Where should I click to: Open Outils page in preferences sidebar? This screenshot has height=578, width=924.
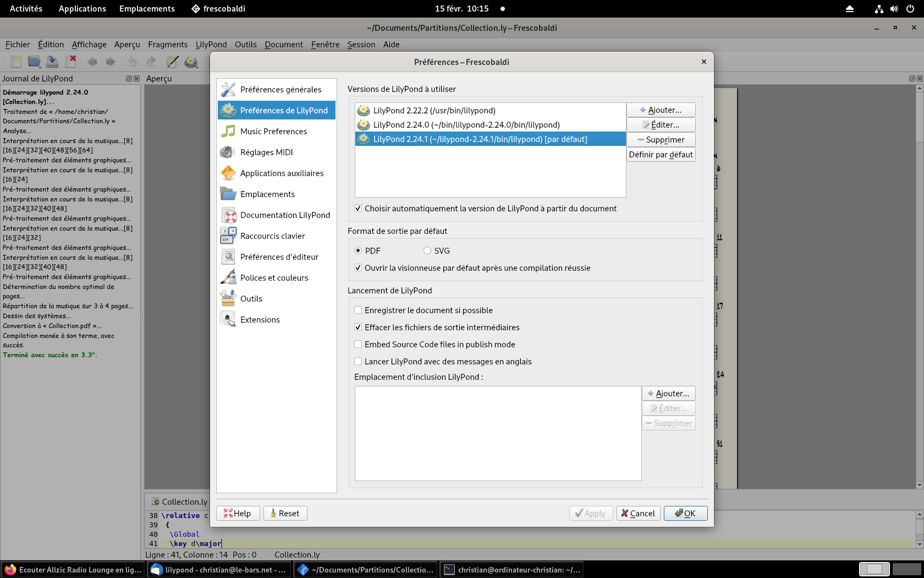coord(277,298)
